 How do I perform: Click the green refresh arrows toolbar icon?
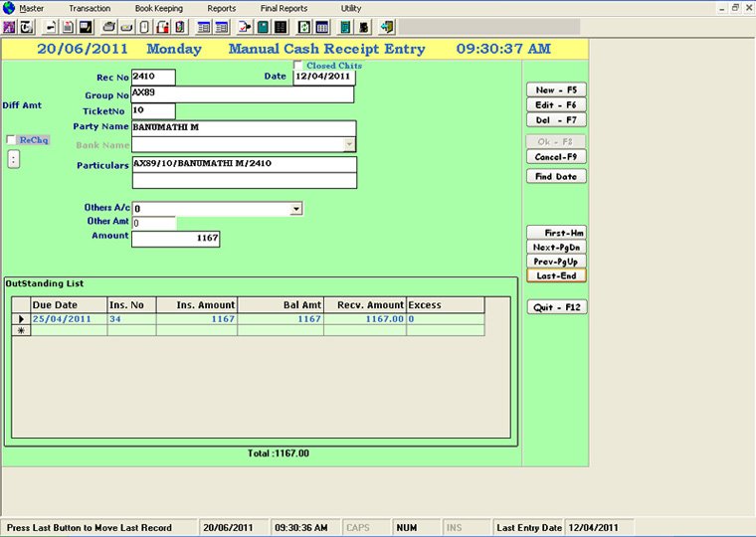pos(304,26)
